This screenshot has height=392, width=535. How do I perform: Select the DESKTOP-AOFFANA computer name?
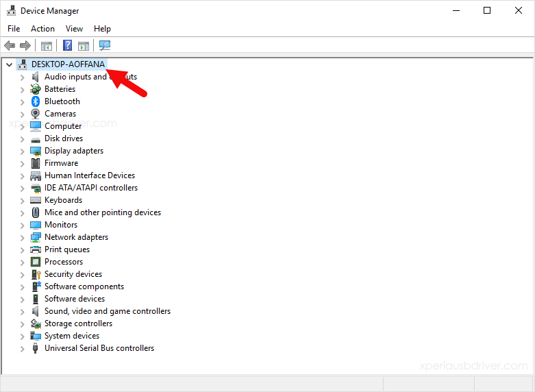68,64
